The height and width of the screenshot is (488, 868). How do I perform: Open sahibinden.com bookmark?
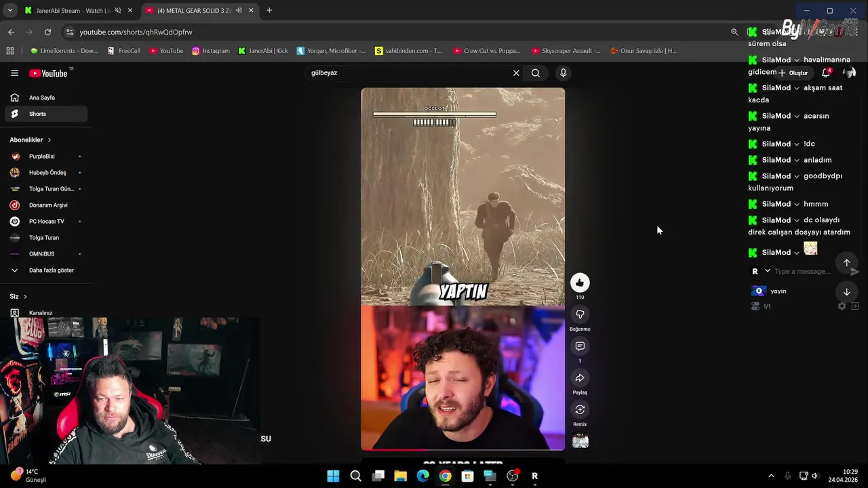408,51
